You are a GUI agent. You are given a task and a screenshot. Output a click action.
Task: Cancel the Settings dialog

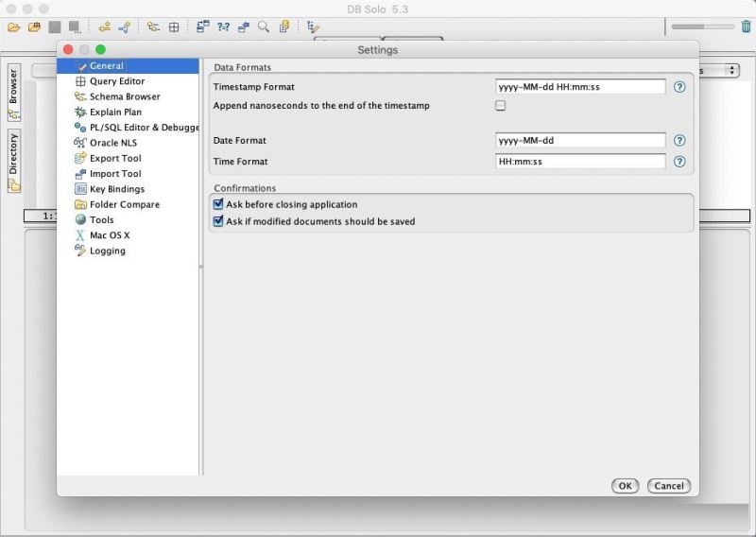click(669, 486)
